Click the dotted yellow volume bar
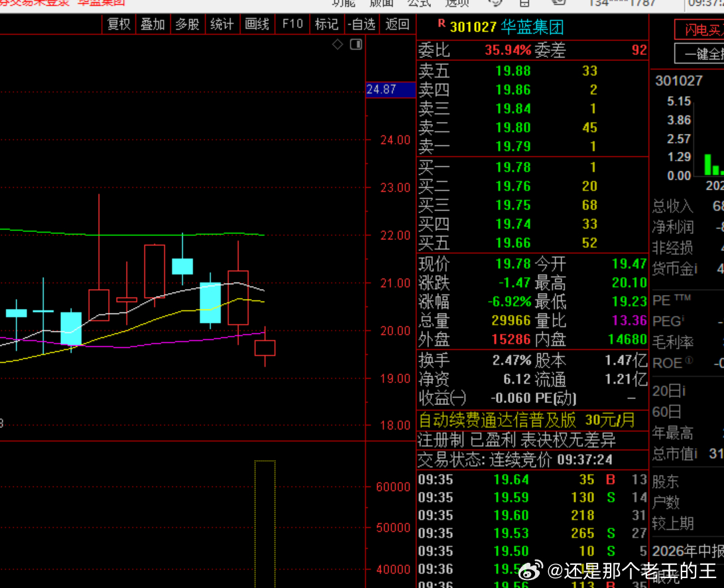The width and height of the screenshot is (724, 588). point(265,524)
